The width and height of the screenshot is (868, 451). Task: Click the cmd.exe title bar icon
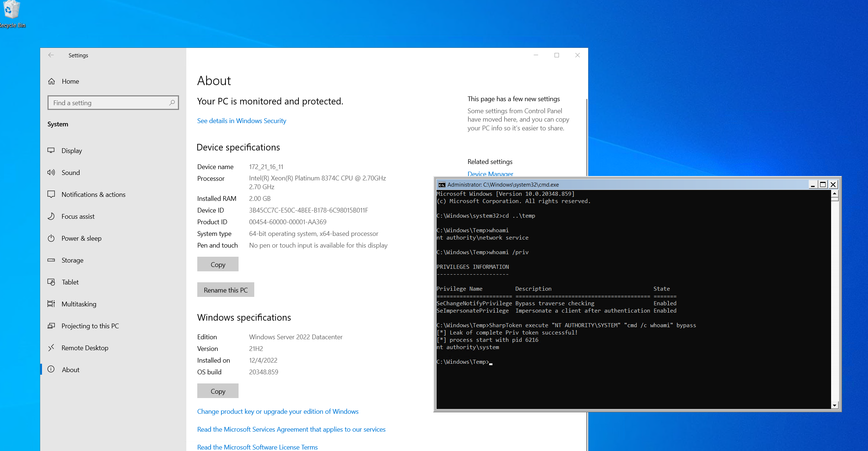click(442, 184)
